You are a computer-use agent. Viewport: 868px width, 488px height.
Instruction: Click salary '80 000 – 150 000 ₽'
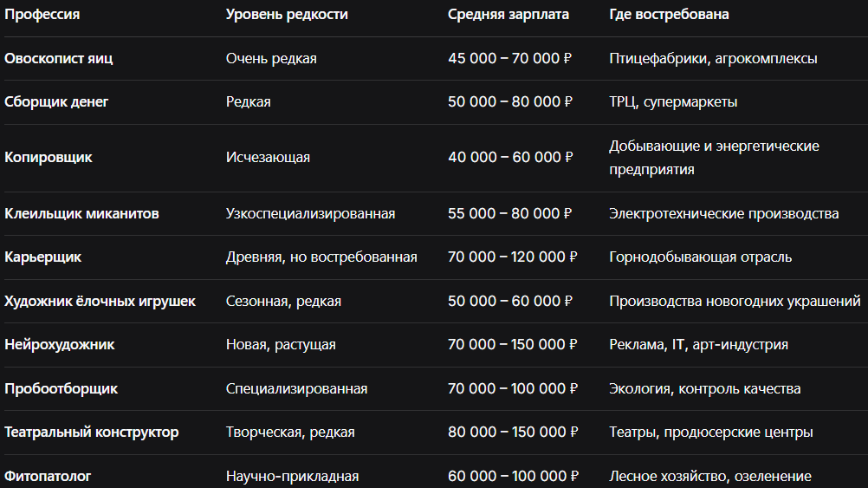tap(513, 433)
